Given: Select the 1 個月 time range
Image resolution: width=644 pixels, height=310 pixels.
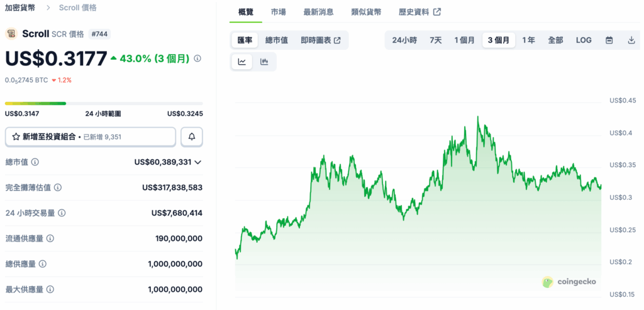Looking at the screenshot, I should pos(465,40).
